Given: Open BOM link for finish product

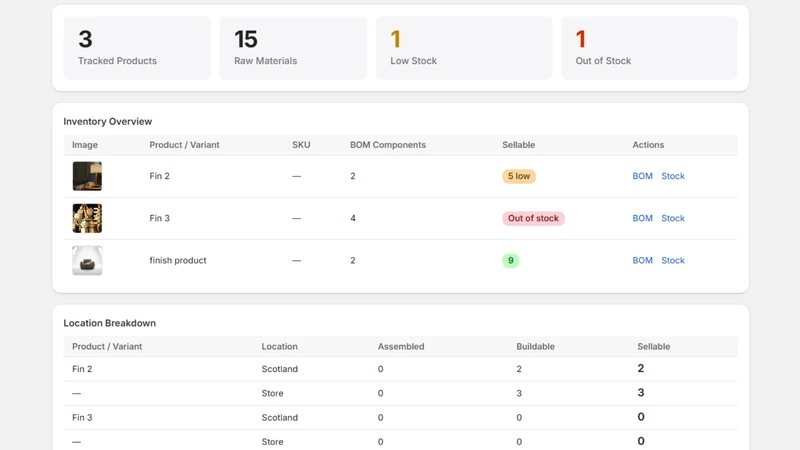Looking at the screenshot, I should click(642, 260).
